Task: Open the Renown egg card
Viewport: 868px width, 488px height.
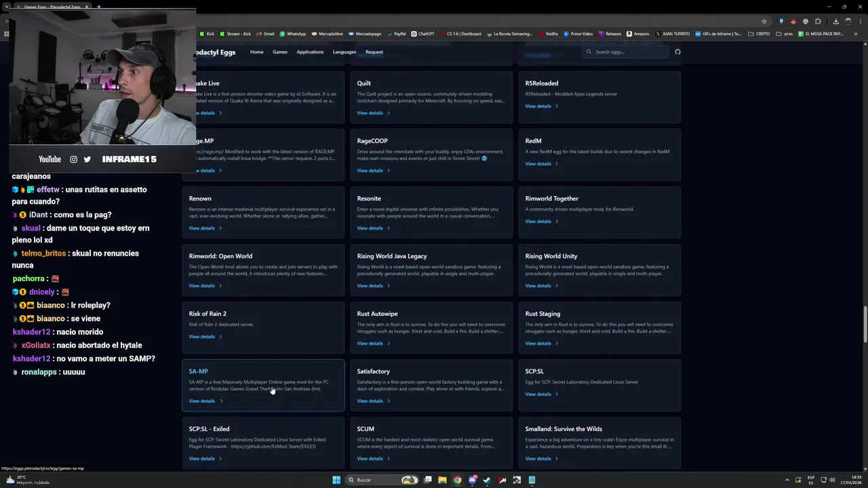Action: 263,212
